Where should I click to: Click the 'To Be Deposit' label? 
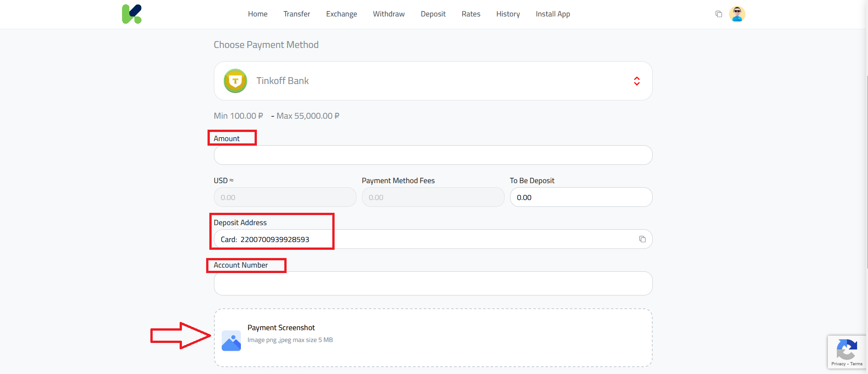coord(532,181)
